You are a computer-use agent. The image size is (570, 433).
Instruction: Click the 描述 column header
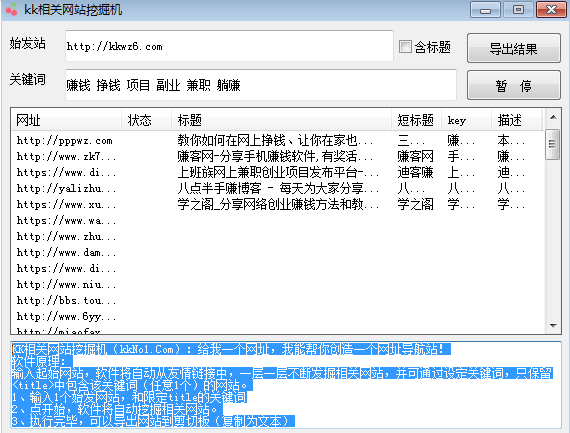[517, 120]
